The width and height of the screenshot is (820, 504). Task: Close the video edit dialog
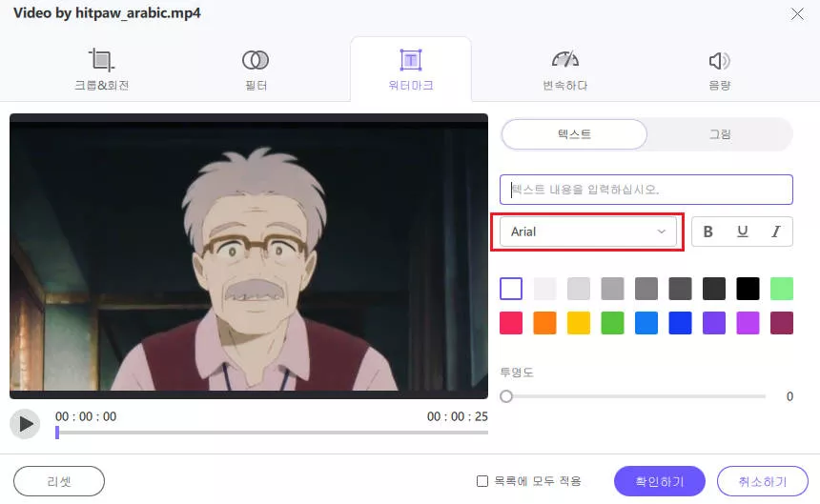797,14
